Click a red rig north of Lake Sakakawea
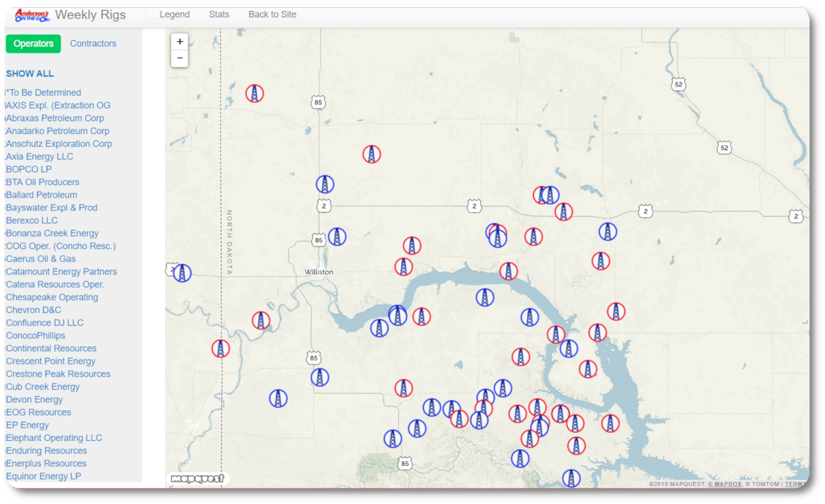 click(x=510, y=271)
